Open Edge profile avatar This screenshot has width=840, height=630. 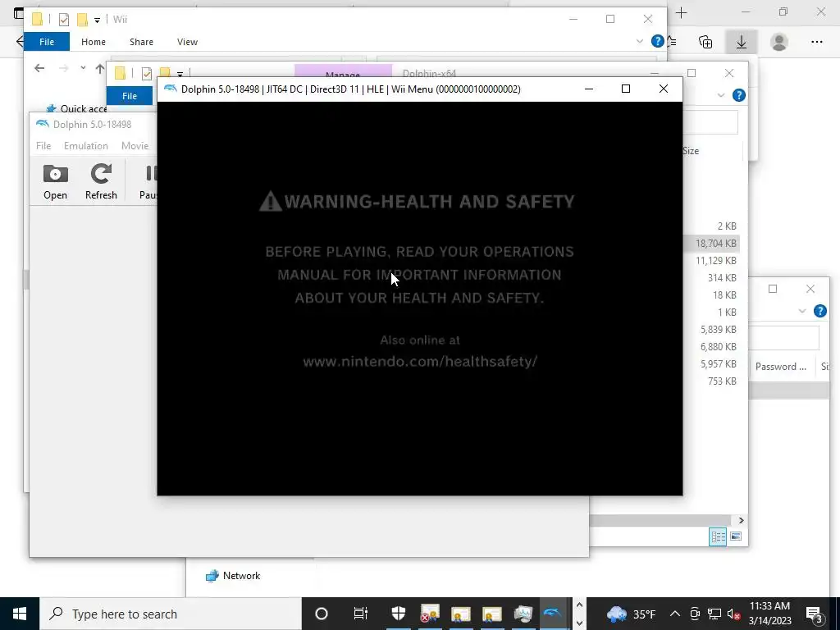click(779, 42)
